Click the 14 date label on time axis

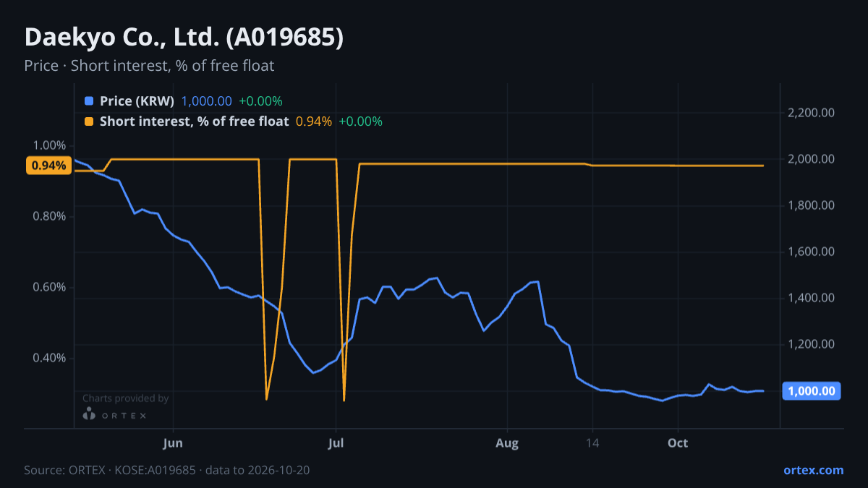pos(592,442)
